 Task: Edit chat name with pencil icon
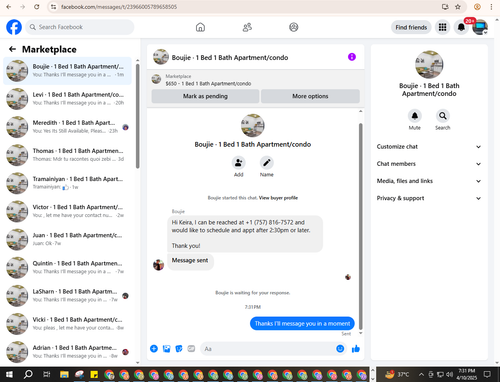[267, 163]
